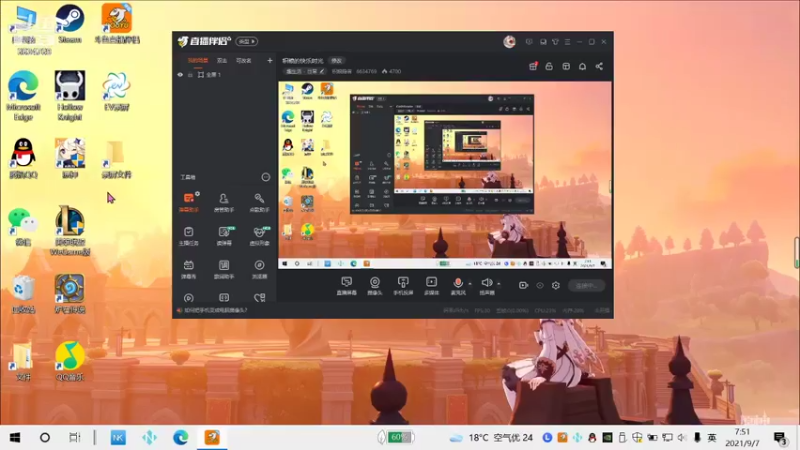Open the inbox icon in the title bar
800x450 pixels.
pyautogui.click(x=543, y=42)
